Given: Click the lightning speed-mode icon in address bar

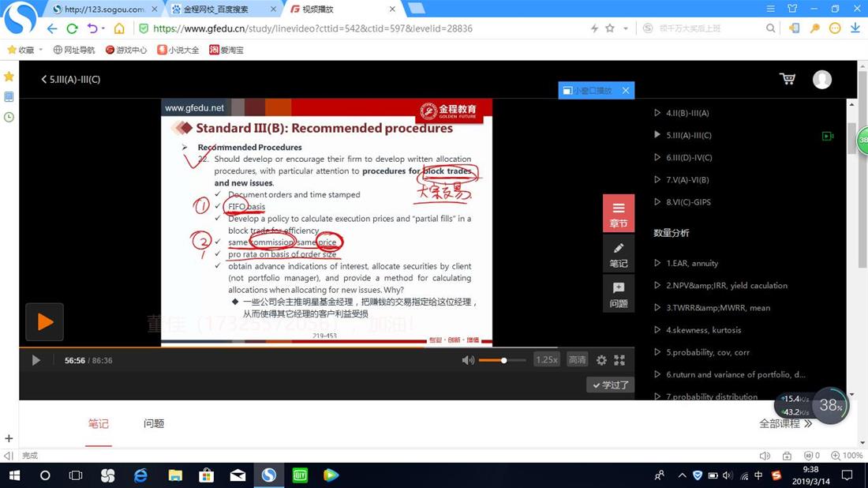Looking at the screenshot, I should (594, 28).
